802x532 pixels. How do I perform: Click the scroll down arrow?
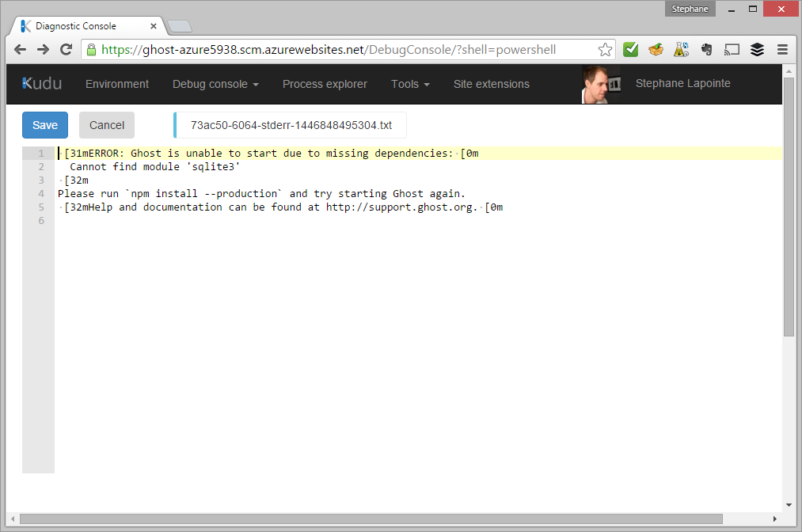click(x=789, y=505)
